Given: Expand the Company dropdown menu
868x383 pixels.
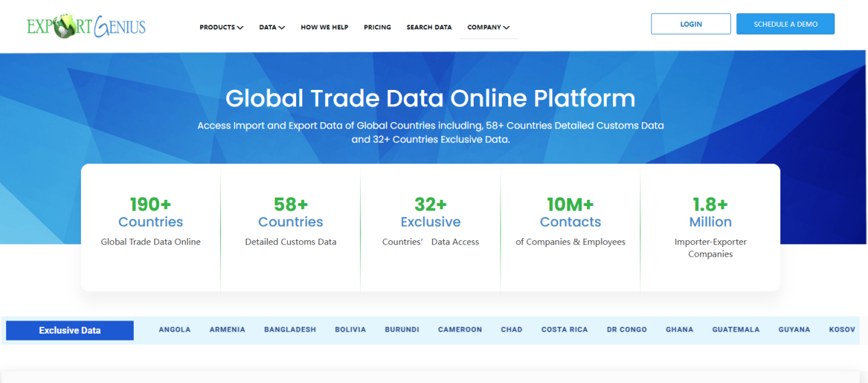Looking at the screenshot, I should [x=488, y=27].
